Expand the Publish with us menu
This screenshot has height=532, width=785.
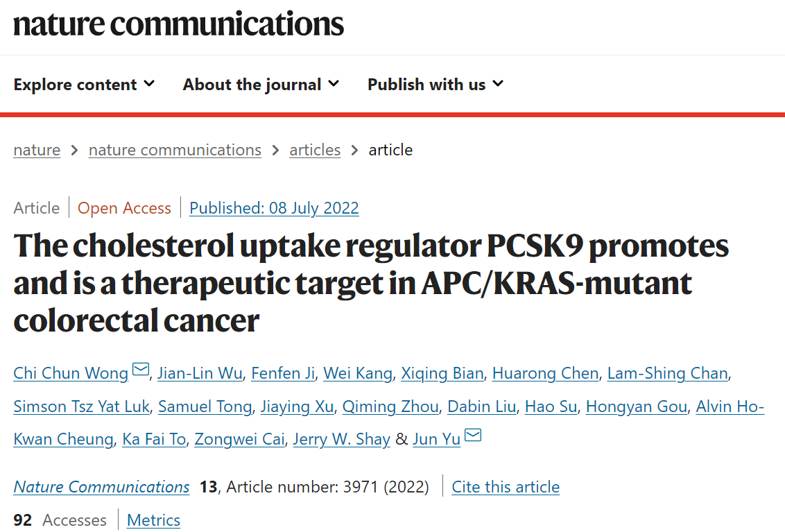pyautogui.click(x=435, y=84)
